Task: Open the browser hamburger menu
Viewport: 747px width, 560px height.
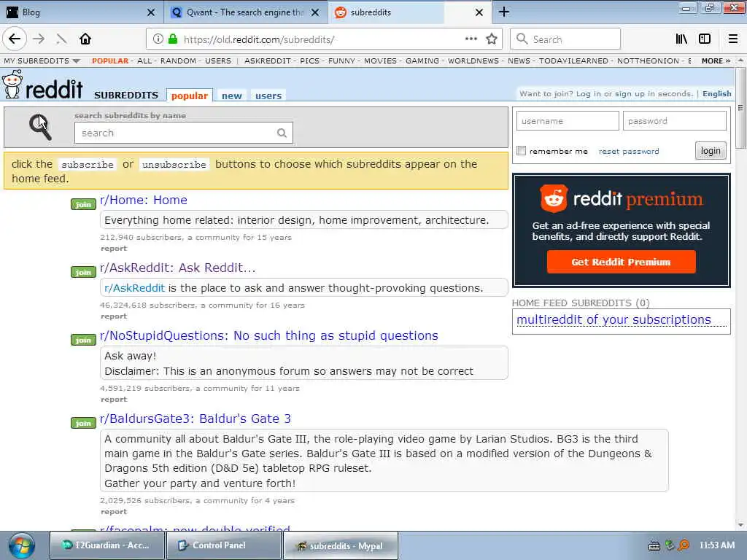Action: (732, 39)
